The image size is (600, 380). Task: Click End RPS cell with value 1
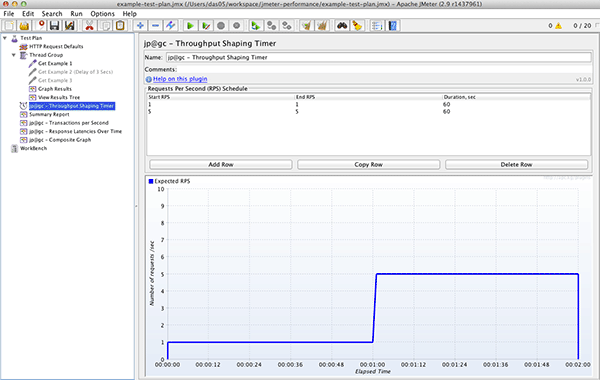[x=368, y=104]
